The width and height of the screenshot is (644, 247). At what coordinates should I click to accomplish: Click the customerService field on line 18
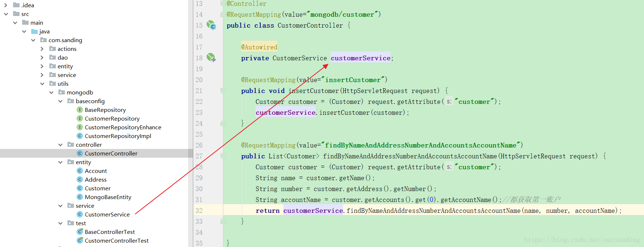[360, 58]
